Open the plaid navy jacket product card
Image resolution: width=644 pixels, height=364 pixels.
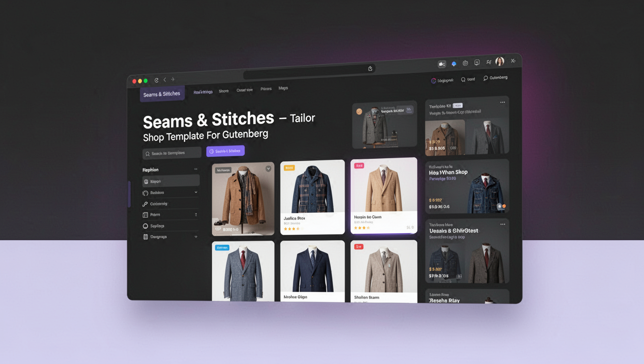(x=313, y=197)
